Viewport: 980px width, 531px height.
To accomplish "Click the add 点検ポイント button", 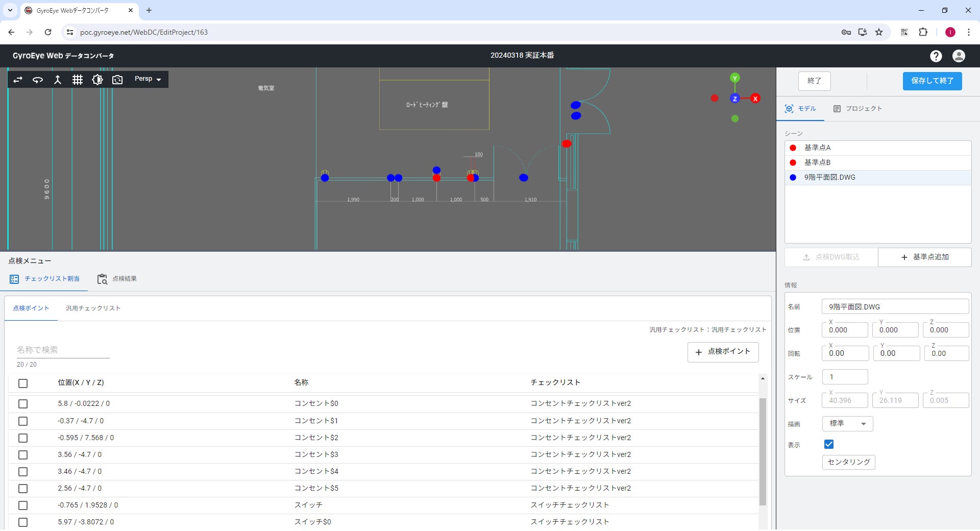I will (723, 352).
